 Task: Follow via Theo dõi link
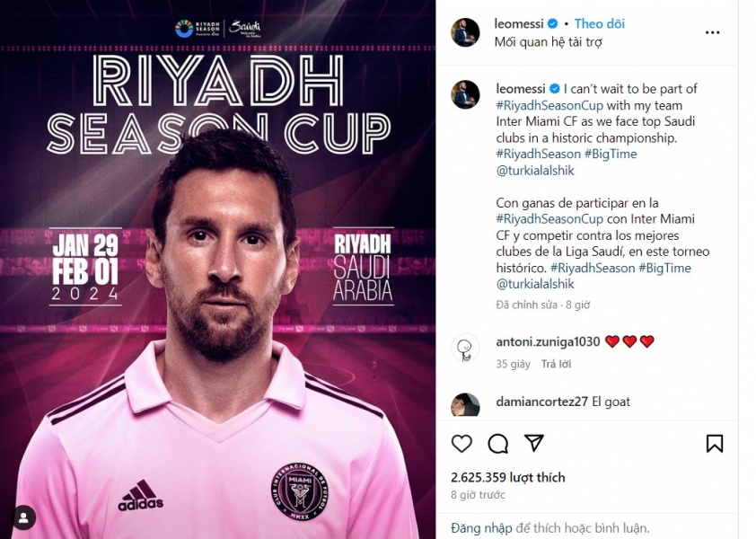[x=599, y=23]
